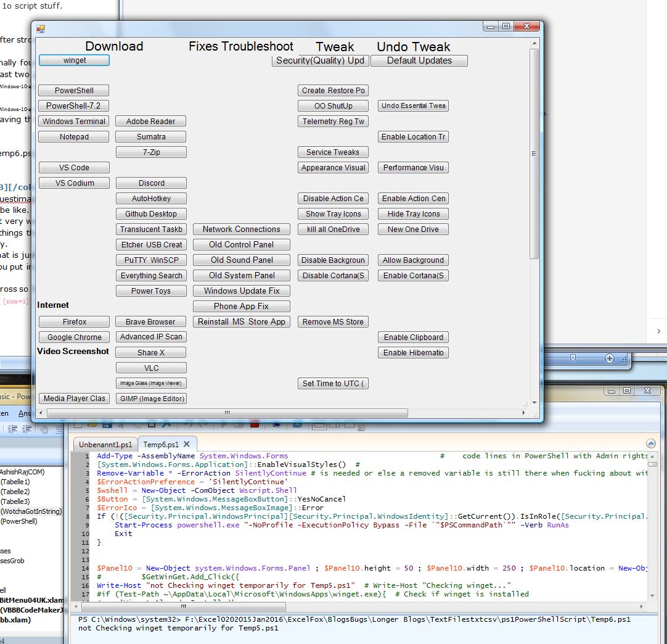Close the Temp6.ps1 tab with its X
The image size is (667, 644).
click(186, 444)
